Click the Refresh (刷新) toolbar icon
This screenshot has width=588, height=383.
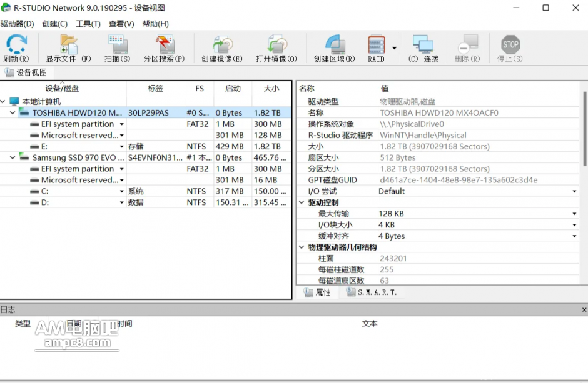tap(16, 48)
